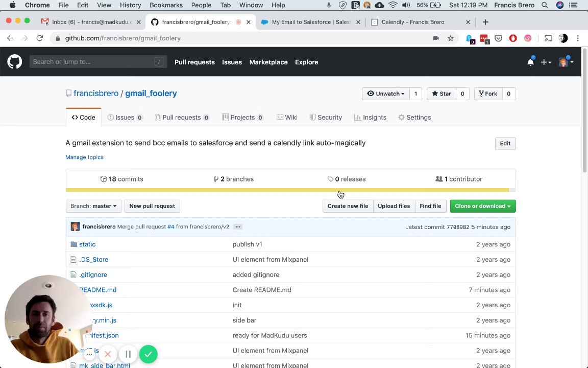Click the Spotlight search icon
Image resolution: width=588 pixels, height=368 pixels.
click(x=545, y=5)
